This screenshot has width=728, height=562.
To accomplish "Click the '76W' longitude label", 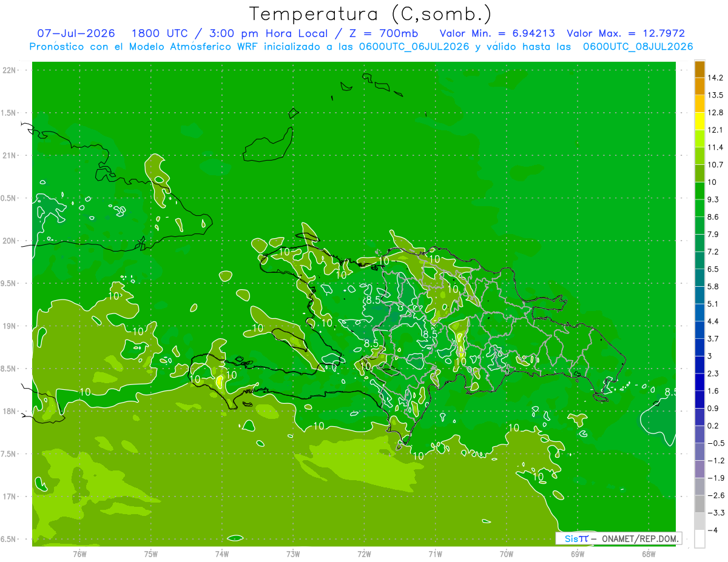I will (x=80, y=553).
